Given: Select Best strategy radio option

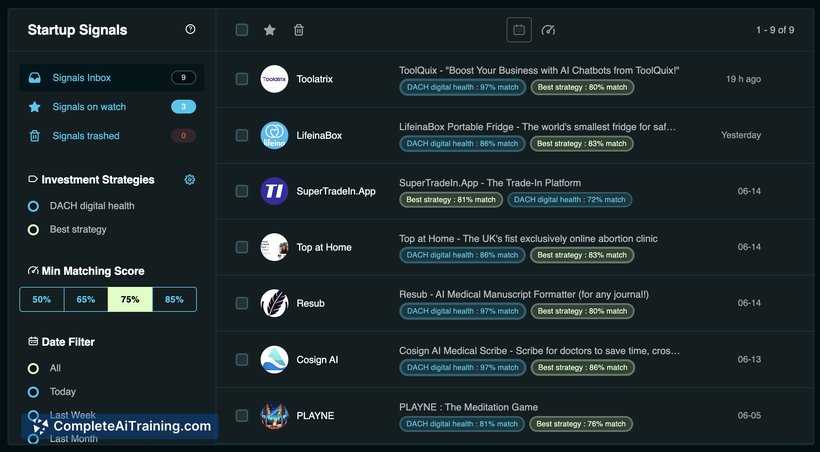Looking at the screenshot, I should coord(33,230).
